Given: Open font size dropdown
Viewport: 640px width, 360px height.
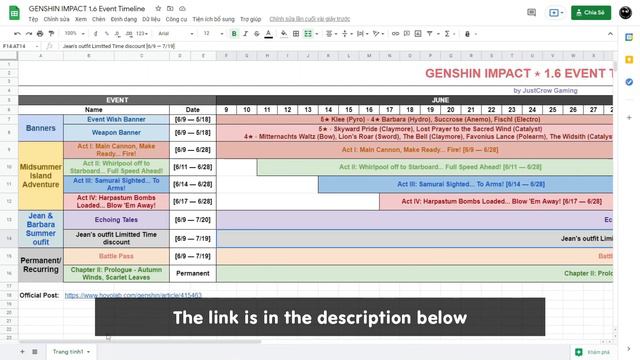Looking at the screenshot, I should click(213, 33).
